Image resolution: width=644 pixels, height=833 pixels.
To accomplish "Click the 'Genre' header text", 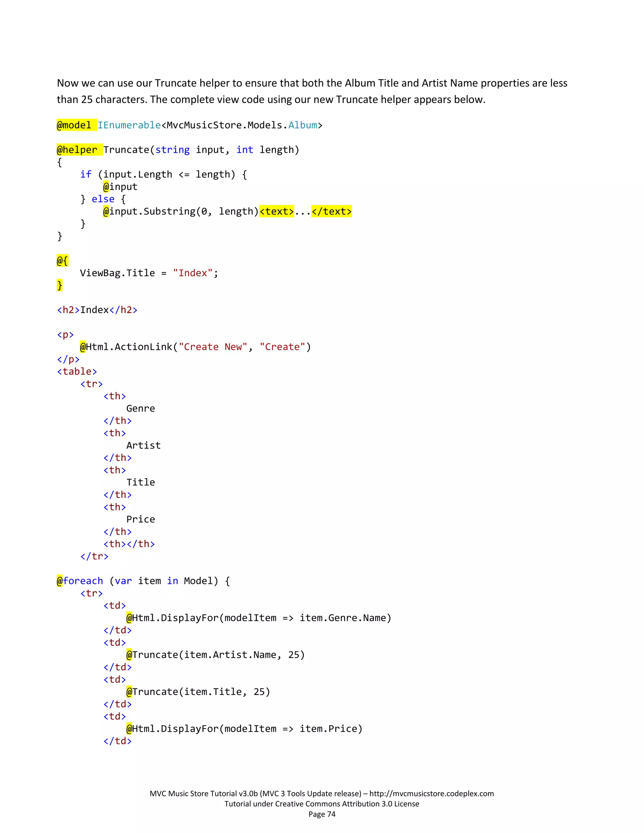I will tap(141, 409).
